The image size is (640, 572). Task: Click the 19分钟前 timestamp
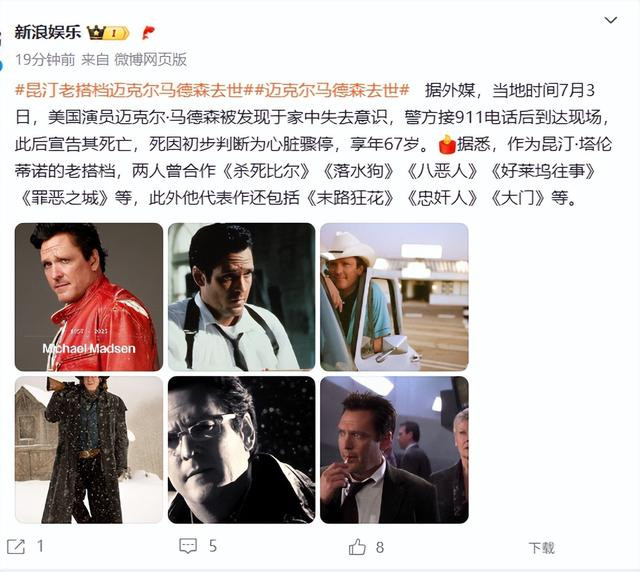[x=45, y=60]
